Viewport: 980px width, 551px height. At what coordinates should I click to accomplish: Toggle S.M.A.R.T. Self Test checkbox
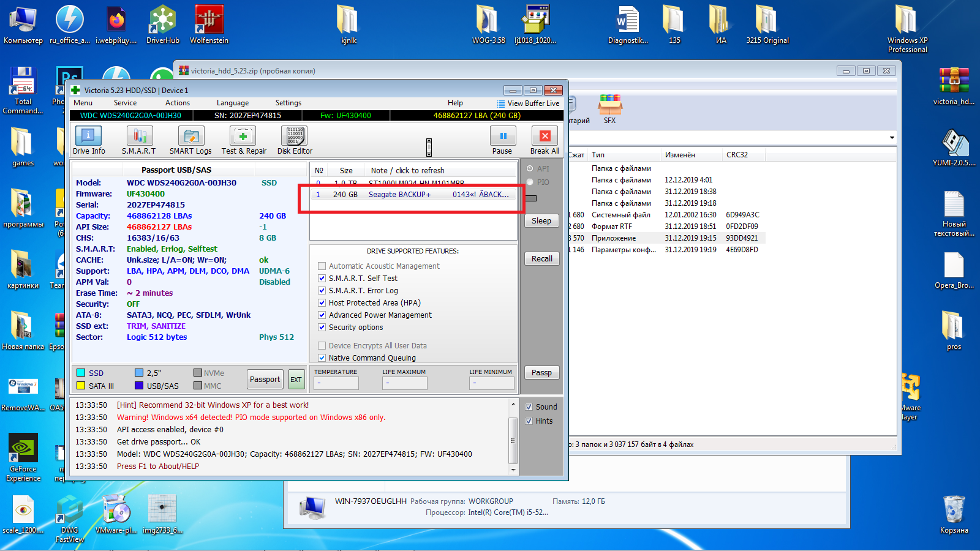[322, 279]
